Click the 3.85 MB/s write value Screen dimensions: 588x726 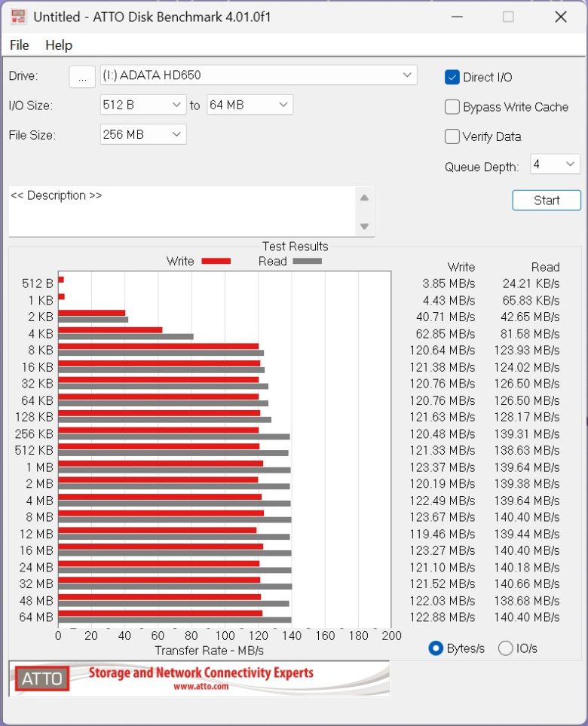(449, 283)
